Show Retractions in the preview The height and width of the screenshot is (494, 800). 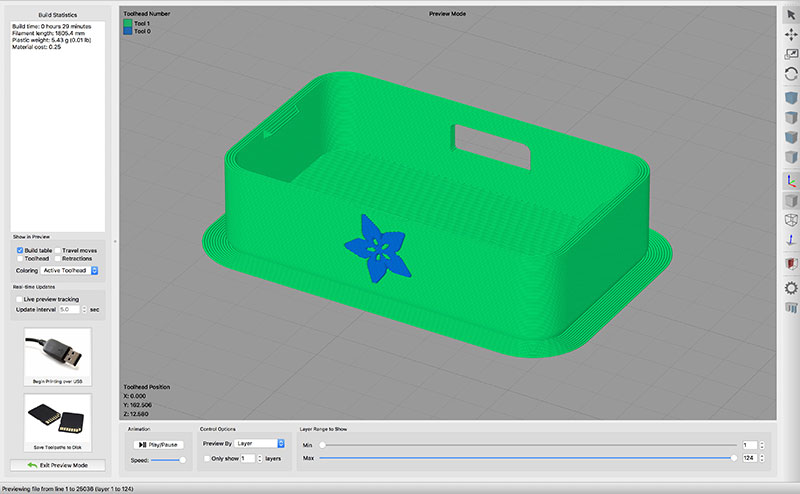(58, 258)
